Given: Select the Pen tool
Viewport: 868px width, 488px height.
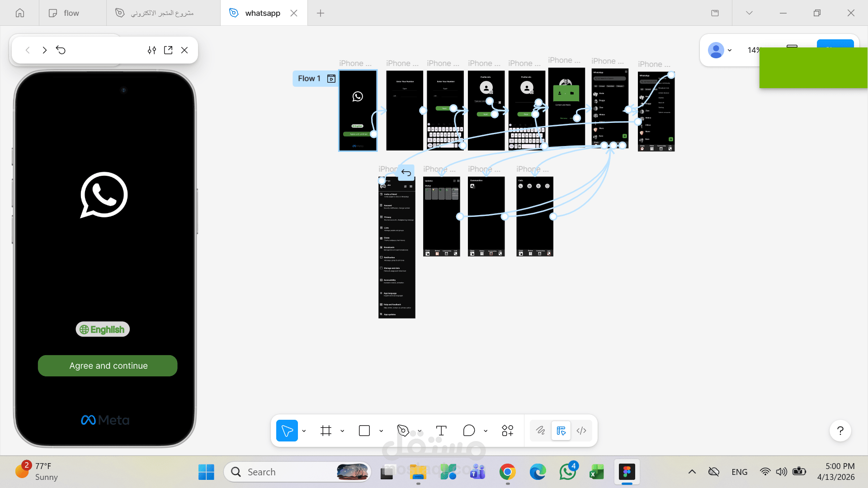Looking at the screenshot, I should (403, 431).
